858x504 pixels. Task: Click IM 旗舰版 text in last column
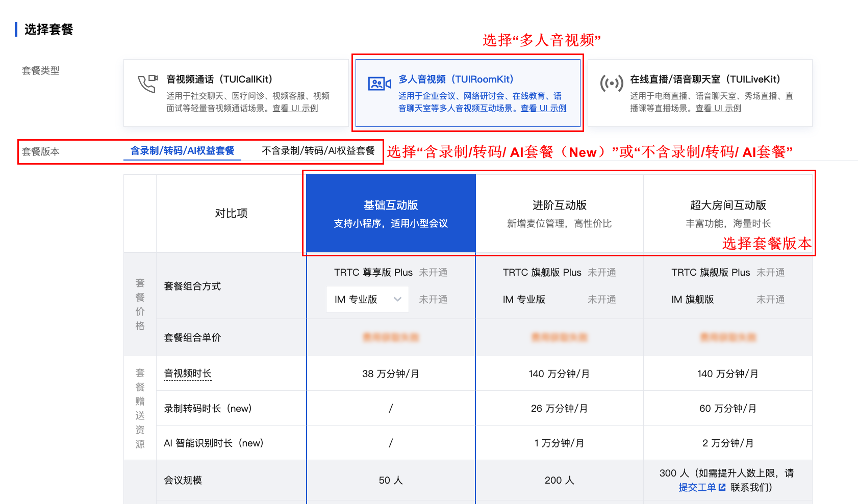pos(692,299)
